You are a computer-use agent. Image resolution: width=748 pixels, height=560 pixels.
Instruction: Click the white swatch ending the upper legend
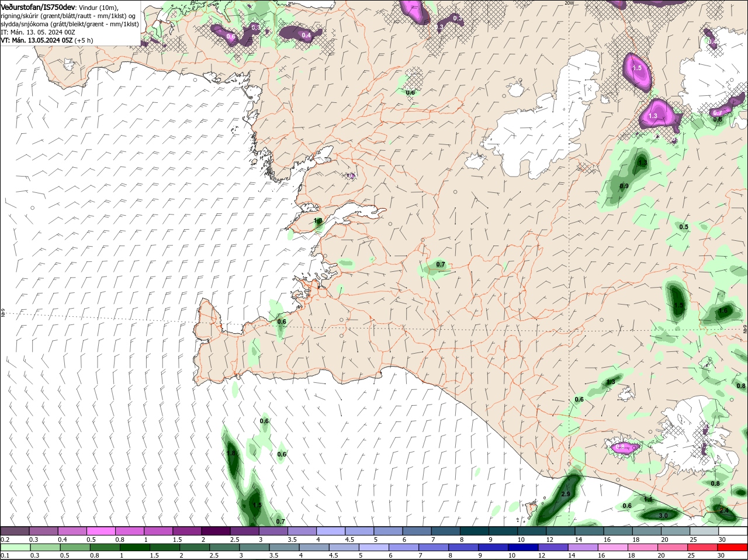pyautogui.click(x=732, y=531)
